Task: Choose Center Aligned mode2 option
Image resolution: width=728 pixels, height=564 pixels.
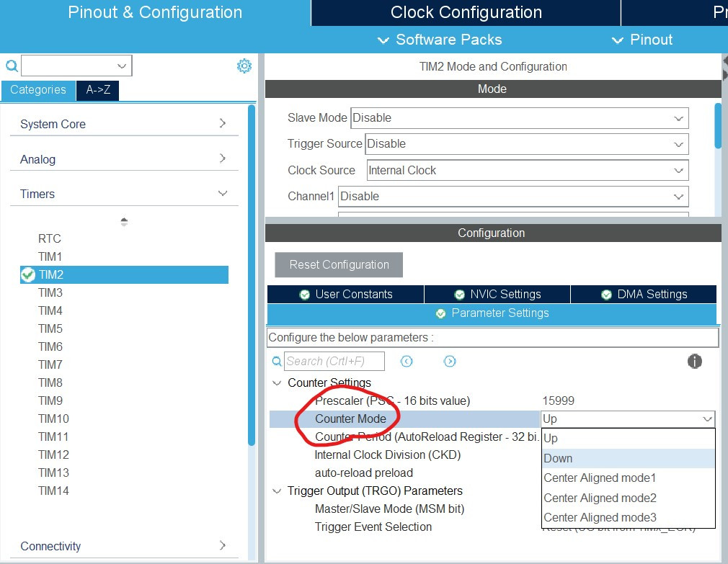Action: point(629,498)
